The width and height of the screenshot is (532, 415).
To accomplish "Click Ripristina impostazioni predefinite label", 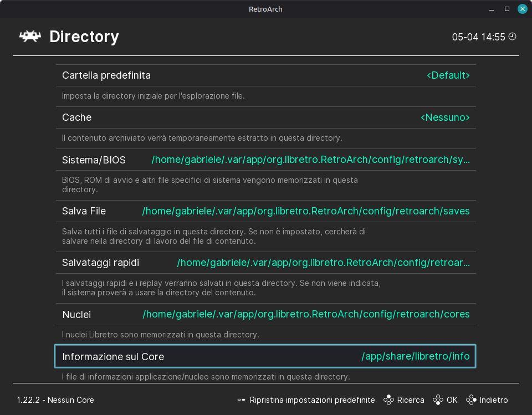I will [x=312, y=400].
